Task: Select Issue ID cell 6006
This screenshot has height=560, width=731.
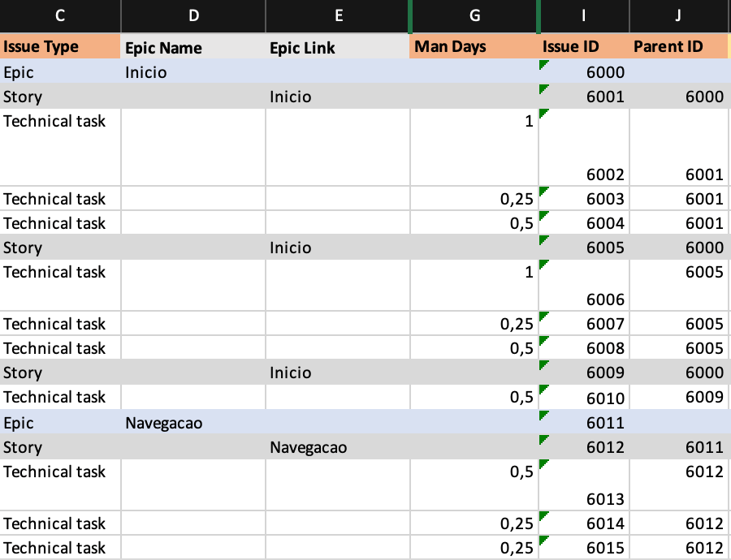Action: point(584,285)
